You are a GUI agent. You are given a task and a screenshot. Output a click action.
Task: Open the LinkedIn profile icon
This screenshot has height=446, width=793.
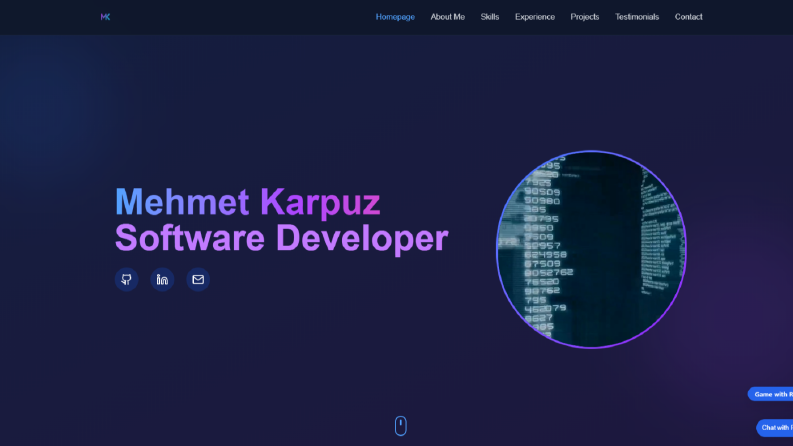tap(162, 279)
